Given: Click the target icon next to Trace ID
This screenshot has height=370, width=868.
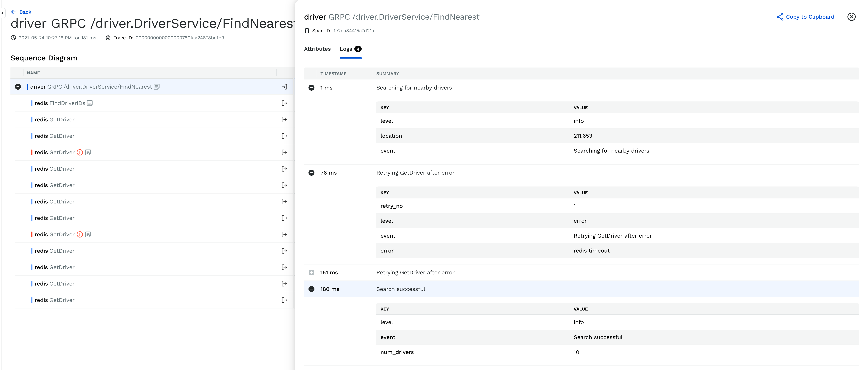Looking at the screenshot, I should [108, 38].
